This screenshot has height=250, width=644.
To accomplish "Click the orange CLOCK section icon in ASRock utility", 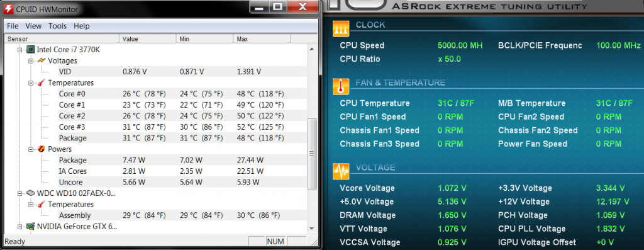I will pos(341,29).
